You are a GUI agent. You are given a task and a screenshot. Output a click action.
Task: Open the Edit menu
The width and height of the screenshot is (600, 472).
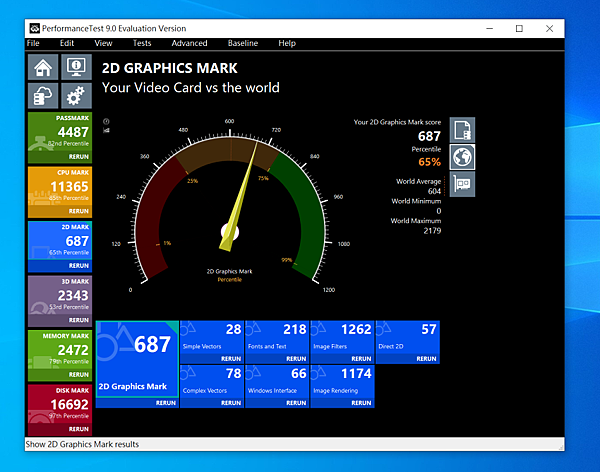coord(67,43)
